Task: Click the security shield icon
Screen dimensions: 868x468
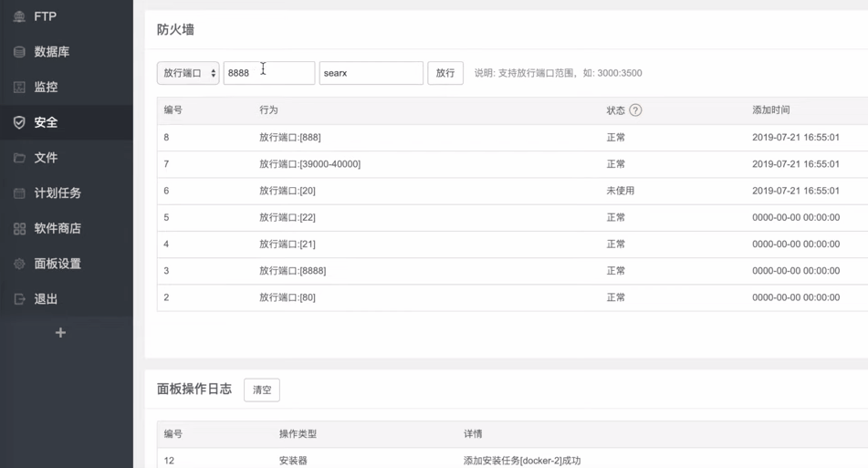Action: [19, 122]
